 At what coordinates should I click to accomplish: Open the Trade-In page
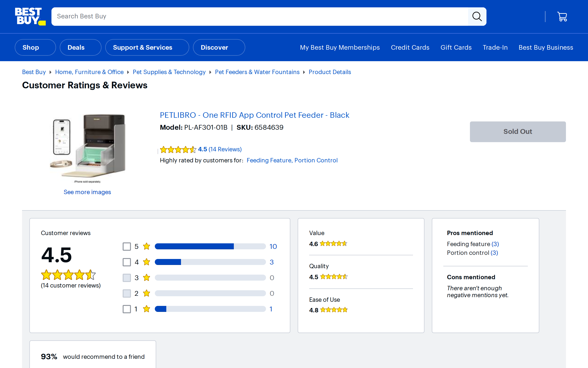click(x=495, y=47)
